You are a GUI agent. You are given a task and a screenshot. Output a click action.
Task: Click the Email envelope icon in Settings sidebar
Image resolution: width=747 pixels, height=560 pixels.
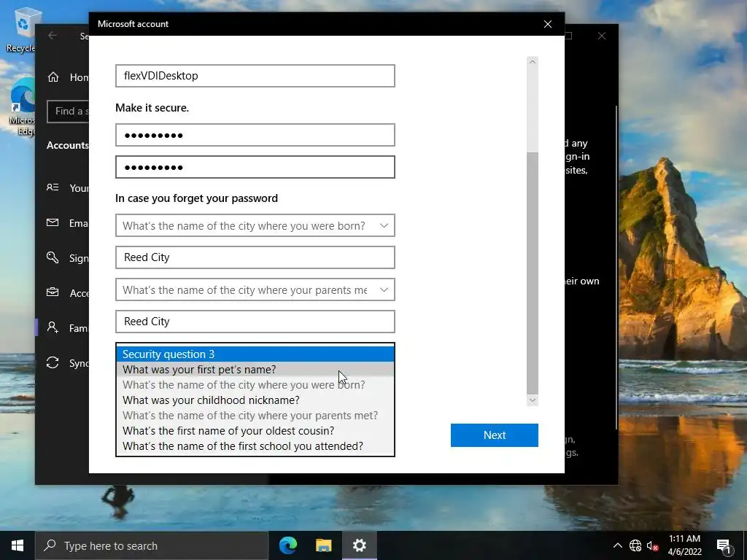[53, 222]
